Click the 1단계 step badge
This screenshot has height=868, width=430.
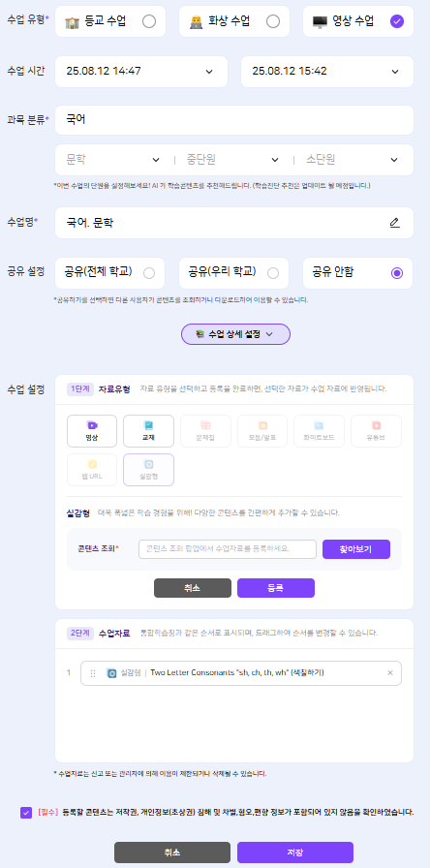pos(80,388)
